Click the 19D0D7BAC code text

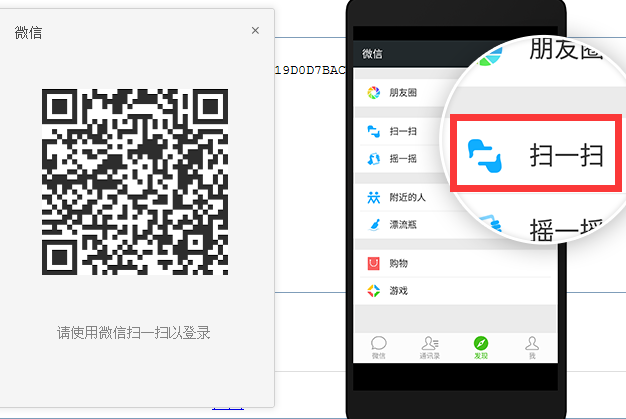tap(310, 70)
